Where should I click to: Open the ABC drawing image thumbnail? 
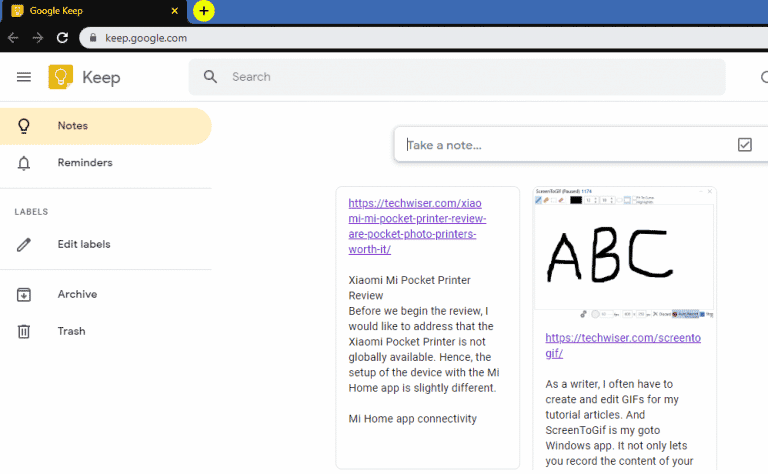(624, 252)
